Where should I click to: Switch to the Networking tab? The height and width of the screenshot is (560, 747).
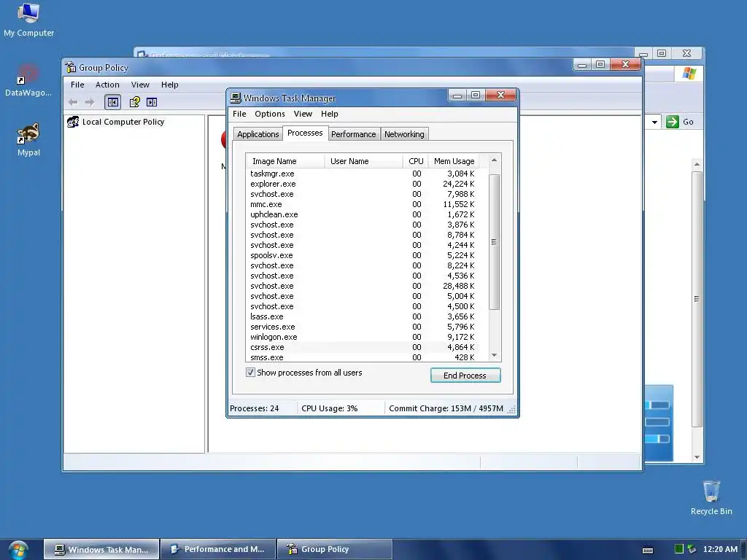pyautogui.click(x=404, y=134)
